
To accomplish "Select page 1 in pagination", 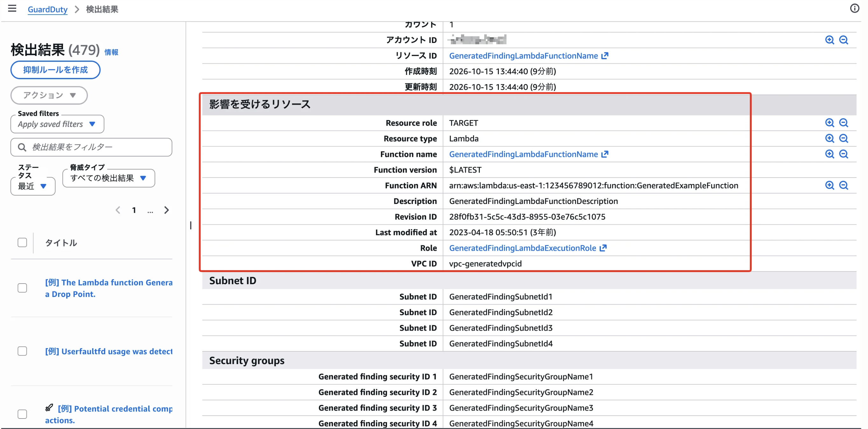I will (134, 210).
